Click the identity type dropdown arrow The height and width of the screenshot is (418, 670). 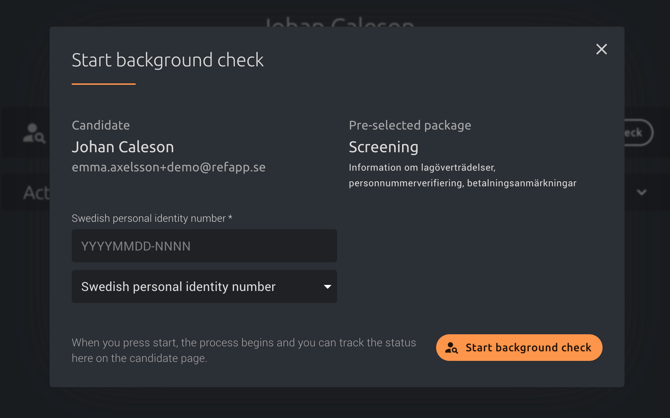tap(327, 287)
